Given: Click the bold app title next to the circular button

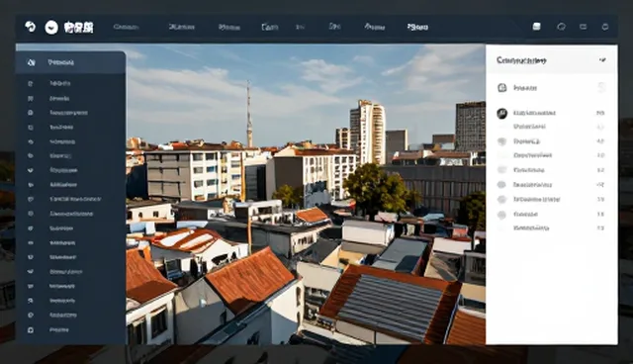Looking at the screenshot, I should tap(79, 28).
